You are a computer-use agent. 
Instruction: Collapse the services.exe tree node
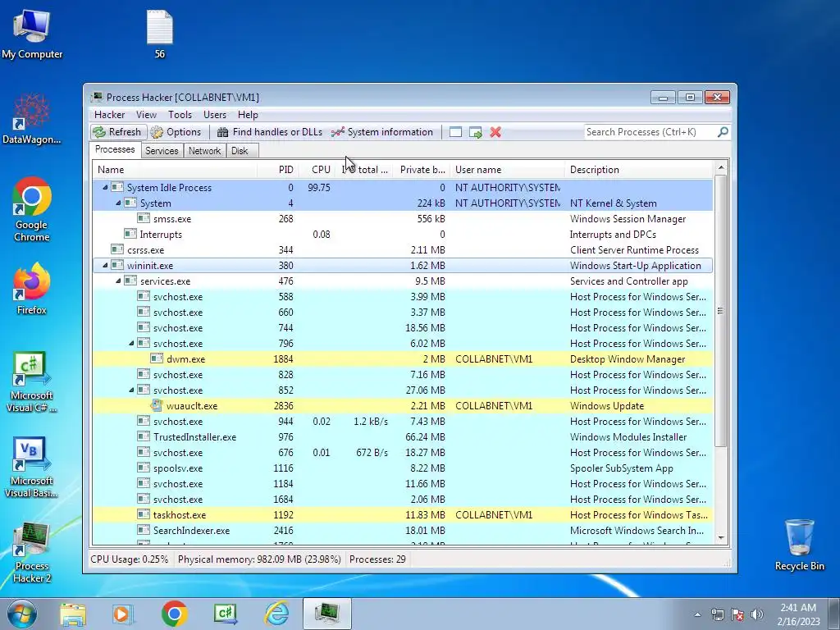pos(118,281)
